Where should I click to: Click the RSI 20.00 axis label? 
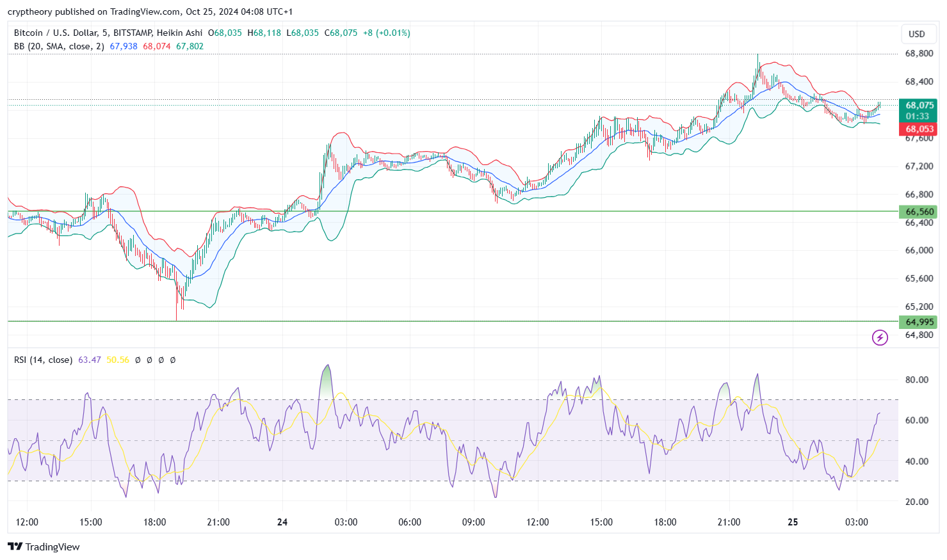point(916,502)
